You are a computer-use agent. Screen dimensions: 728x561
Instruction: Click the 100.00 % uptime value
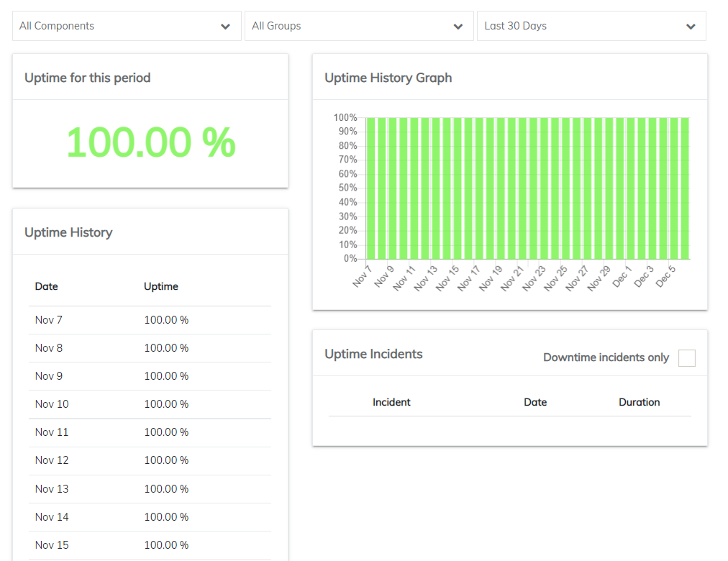click(150, 142)
